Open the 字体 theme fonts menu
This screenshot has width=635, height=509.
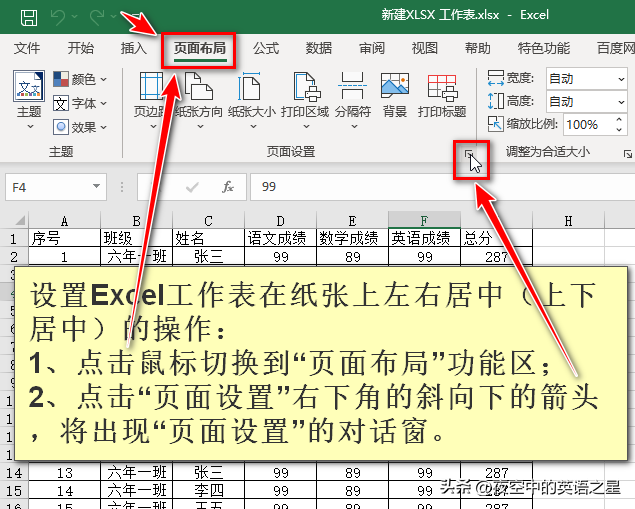80,103
